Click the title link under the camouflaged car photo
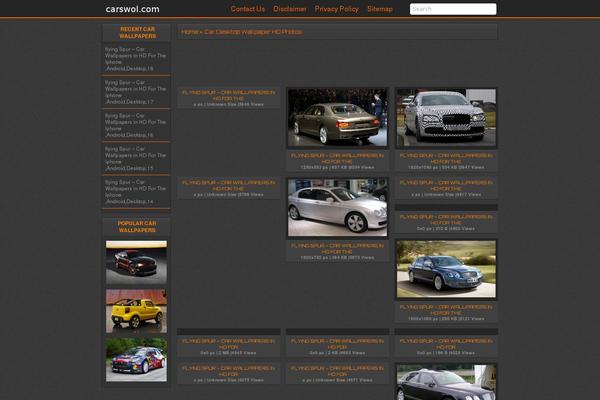Image resolution: width=600 pixels, height=400 pixels. (x=446, y=158)
